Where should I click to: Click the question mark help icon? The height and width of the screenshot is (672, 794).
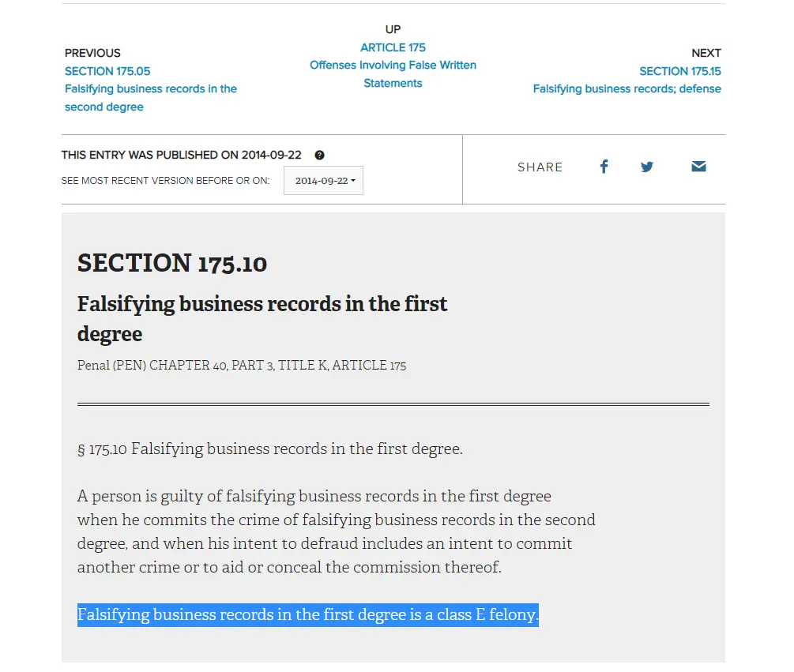319,156
